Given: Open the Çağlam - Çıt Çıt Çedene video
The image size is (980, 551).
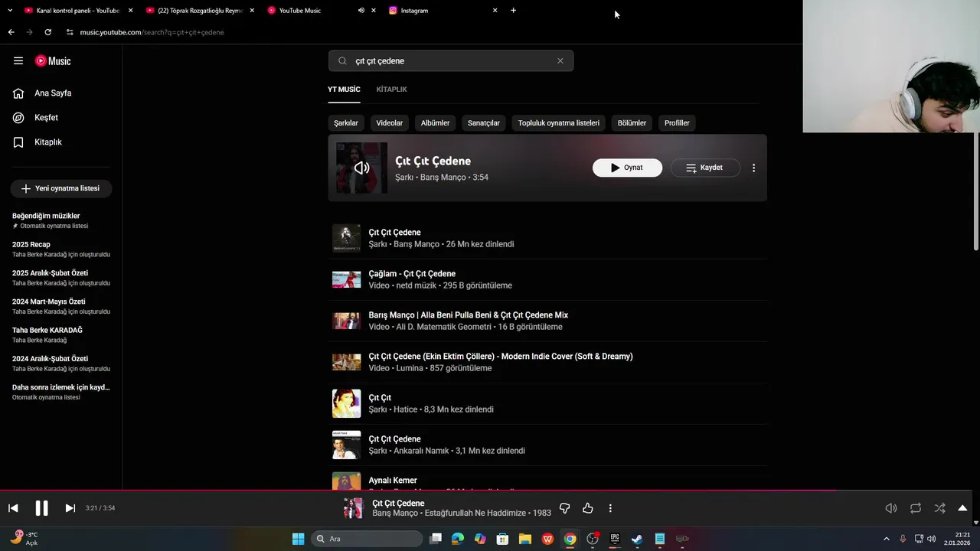Looking at the screenshot, I should coord(547,279).
